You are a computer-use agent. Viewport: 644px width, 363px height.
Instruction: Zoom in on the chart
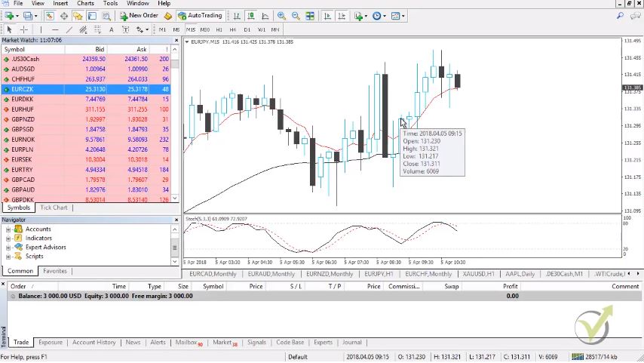(281, 16)
